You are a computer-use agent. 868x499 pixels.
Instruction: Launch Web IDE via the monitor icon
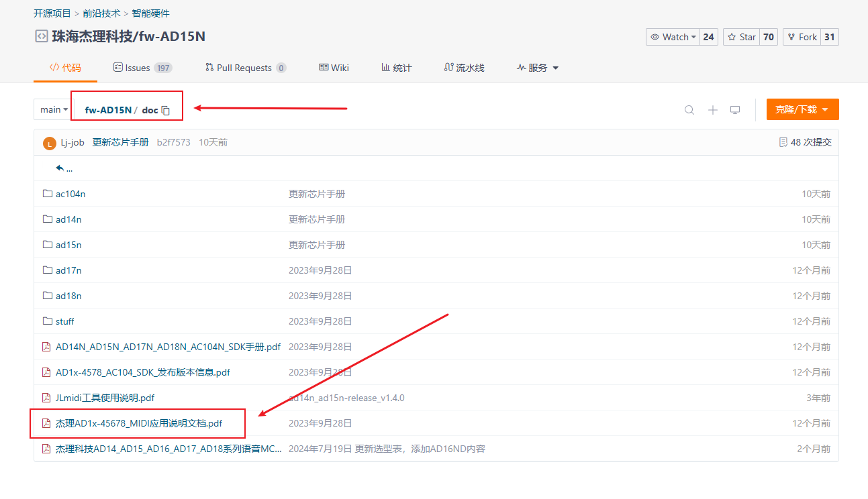point(735,109)
